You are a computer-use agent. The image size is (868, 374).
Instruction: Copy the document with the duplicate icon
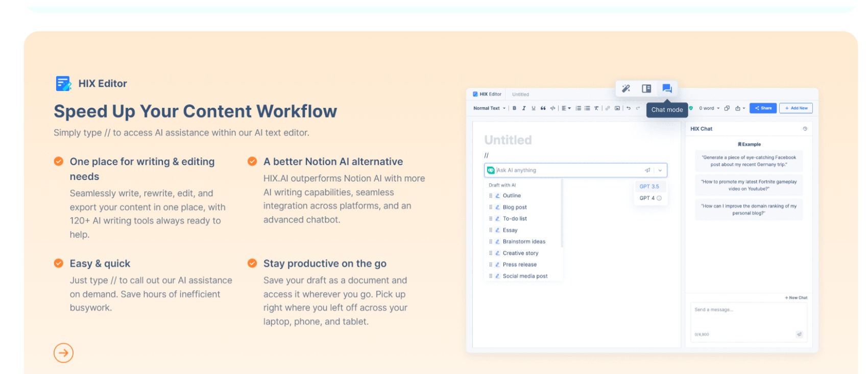click(x=727, y=108)
